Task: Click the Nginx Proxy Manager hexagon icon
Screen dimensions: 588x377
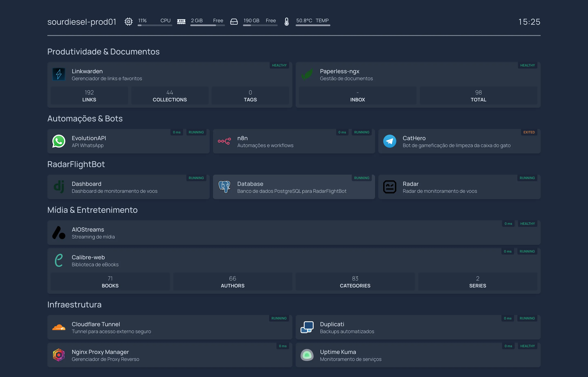Action: pyautogui.click(x=59, y=355)
